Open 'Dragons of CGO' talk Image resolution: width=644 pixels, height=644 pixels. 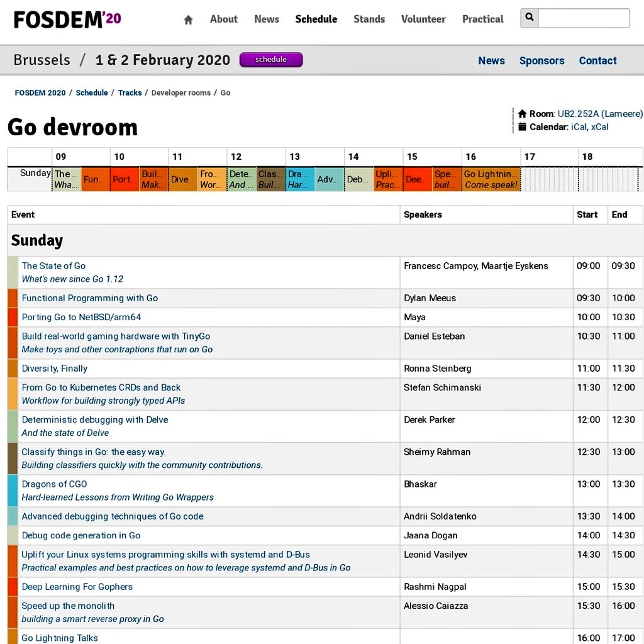tap(54, 484)
